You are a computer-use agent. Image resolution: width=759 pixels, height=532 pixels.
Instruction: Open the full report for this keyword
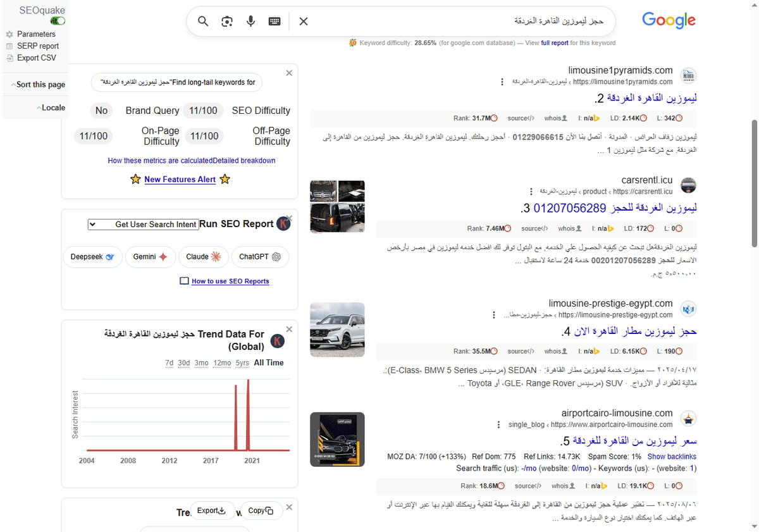click(x=555, y=42)
